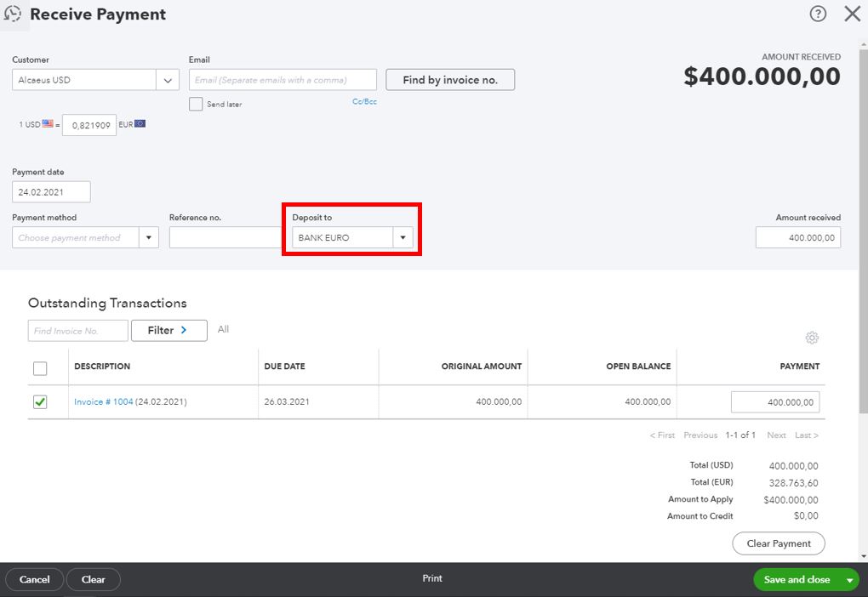Click the OPEN BALANCE column header
Image resolution: width=868 pixels, height=597 pixels.
tap(638, 367)
